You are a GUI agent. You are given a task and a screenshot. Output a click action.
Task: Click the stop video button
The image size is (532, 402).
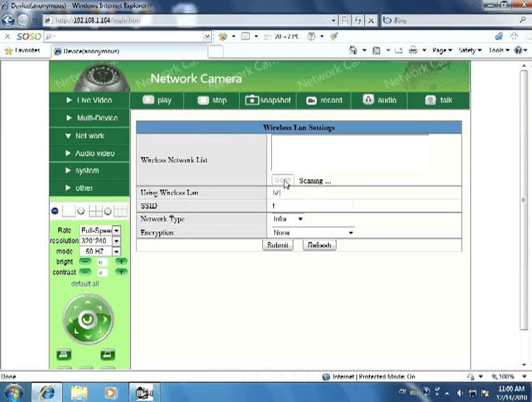click(212, 100)
